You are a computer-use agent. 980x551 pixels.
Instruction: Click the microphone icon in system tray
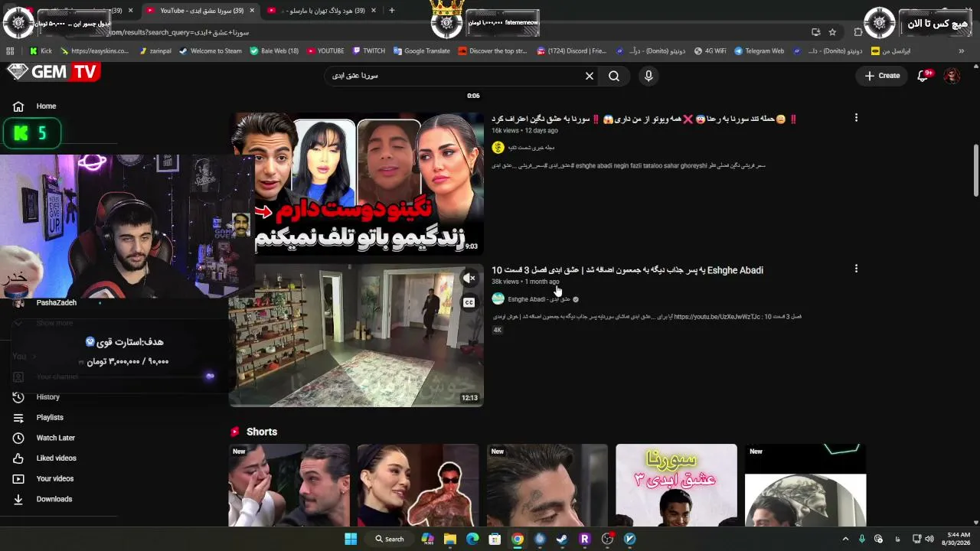point(862,539)
